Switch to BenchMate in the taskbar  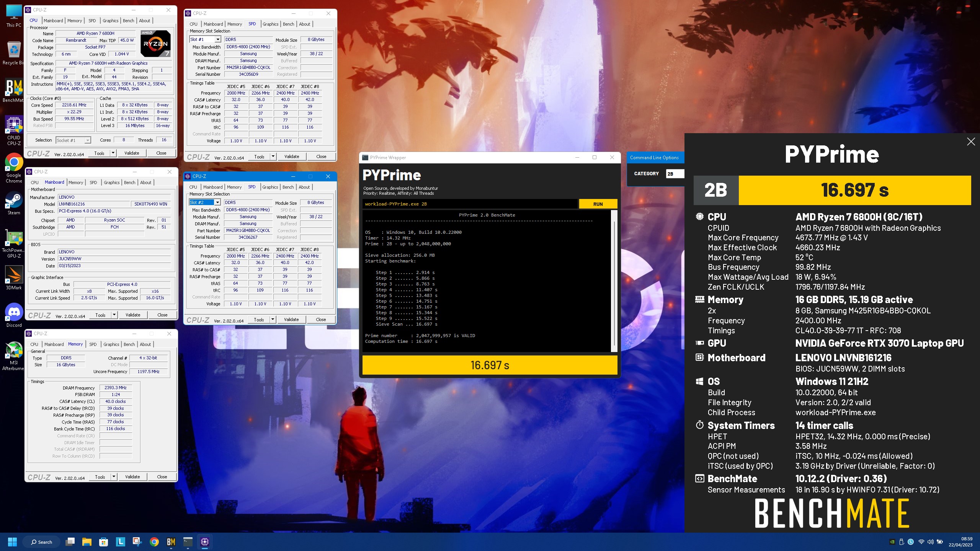(171, 542)
